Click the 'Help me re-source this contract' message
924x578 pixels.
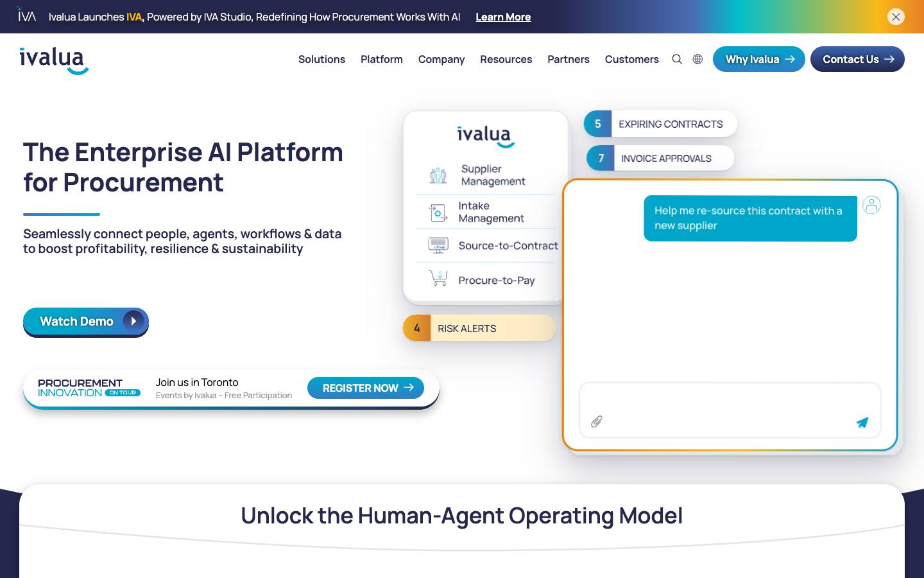coord(750,218)
